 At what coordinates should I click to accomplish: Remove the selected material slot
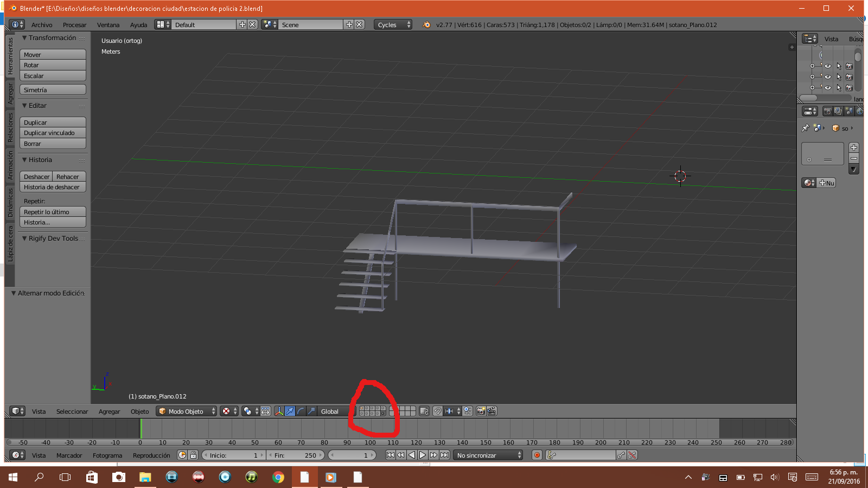coord(854,158)
